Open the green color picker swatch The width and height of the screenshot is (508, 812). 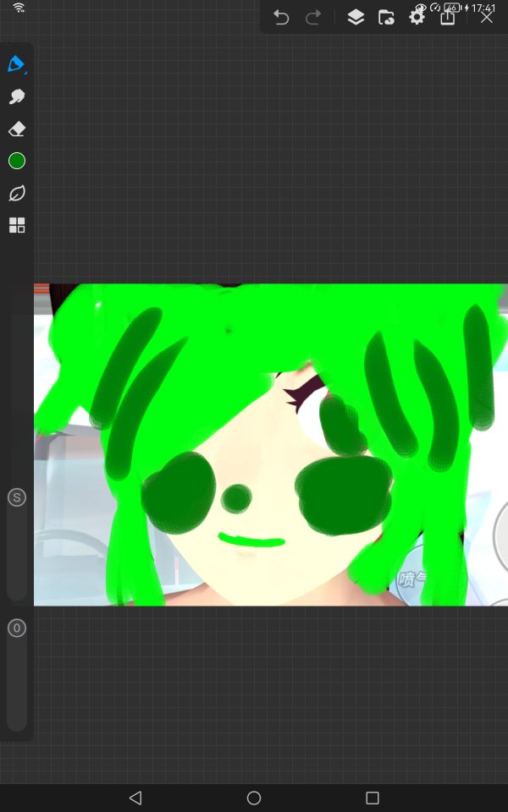17,161
